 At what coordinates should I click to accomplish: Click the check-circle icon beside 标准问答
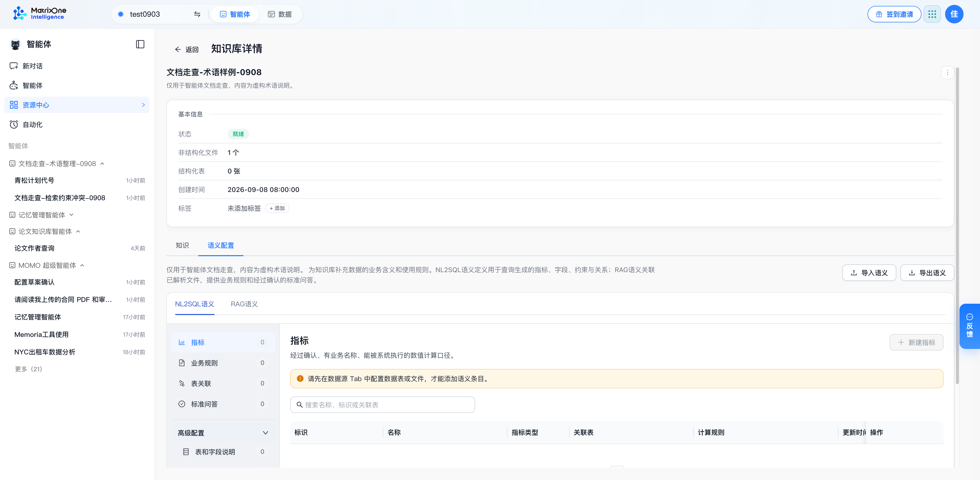point(182,404)
